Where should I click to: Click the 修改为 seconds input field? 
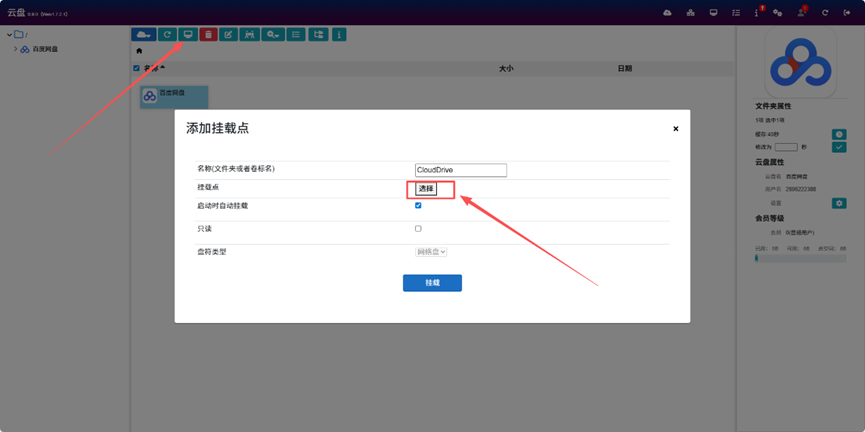point(786,147)
